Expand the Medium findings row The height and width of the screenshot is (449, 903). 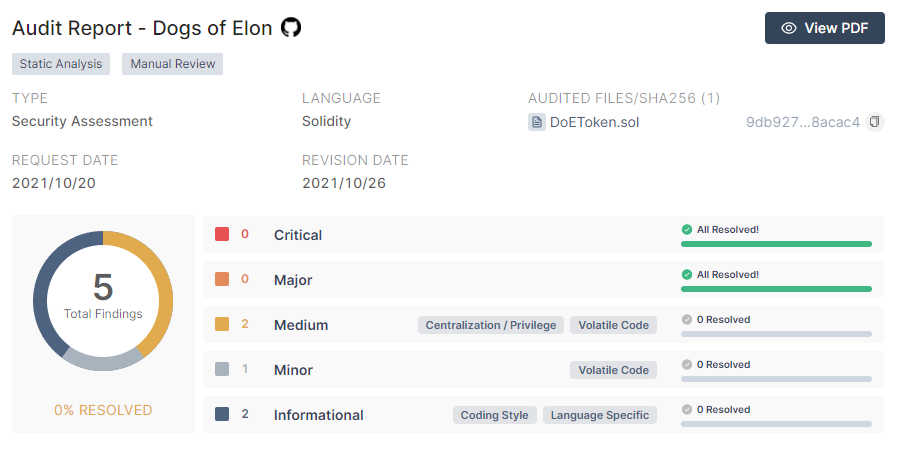tap(543, 325)
